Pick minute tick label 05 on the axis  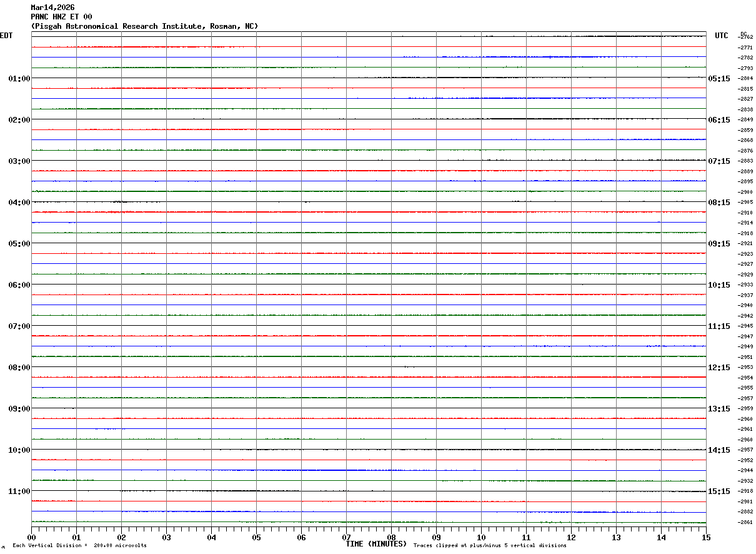(x=256, y=537)
